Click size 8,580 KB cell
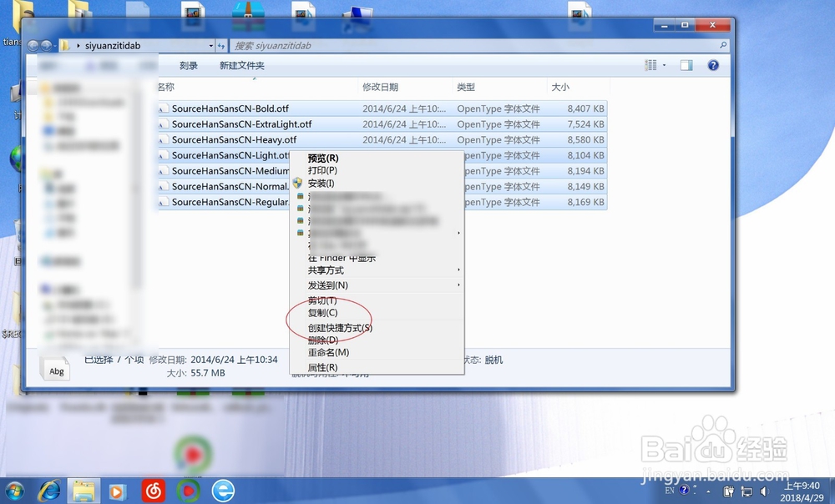 pyautogui.click(x=586, y=139)
